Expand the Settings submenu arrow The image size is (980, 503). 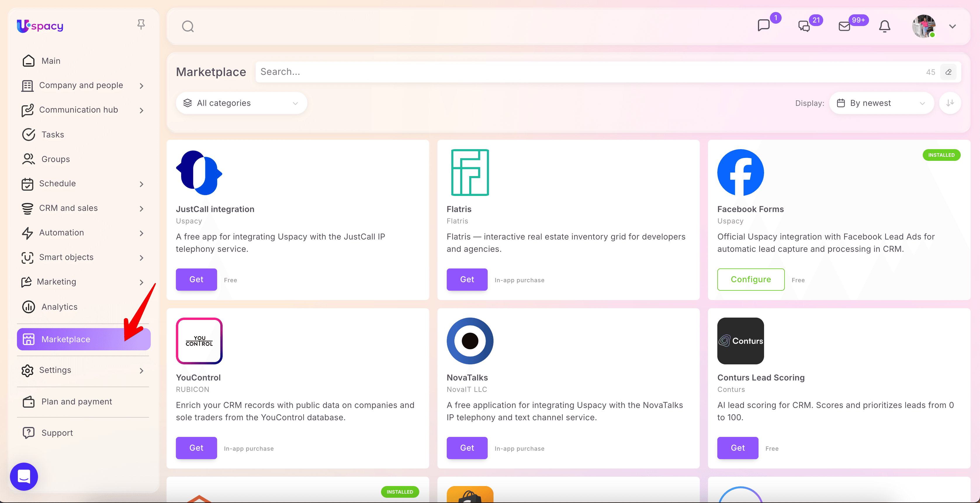[141, 371]
